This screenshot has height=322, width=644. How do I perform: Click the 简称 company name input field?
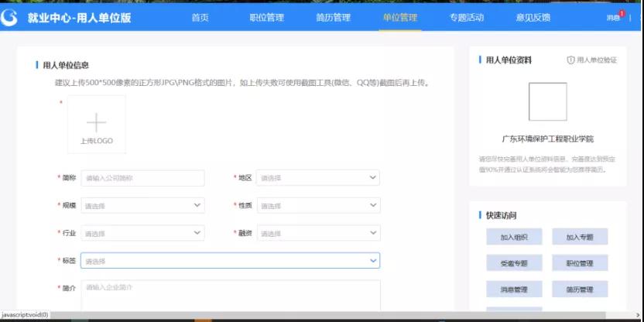point(142,178)
